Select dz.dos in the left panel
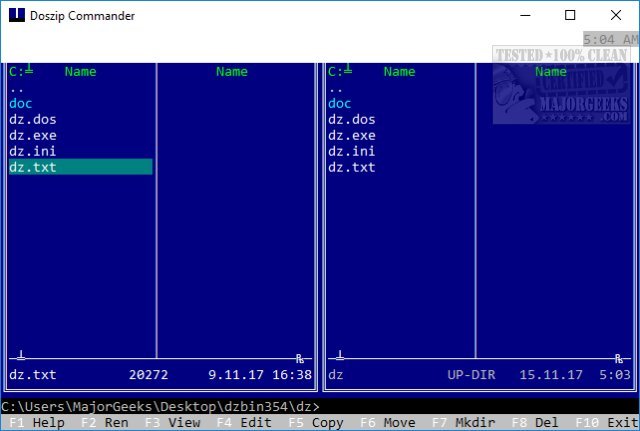The height and width of the screenshot is (431, 640). click(33, 120)
